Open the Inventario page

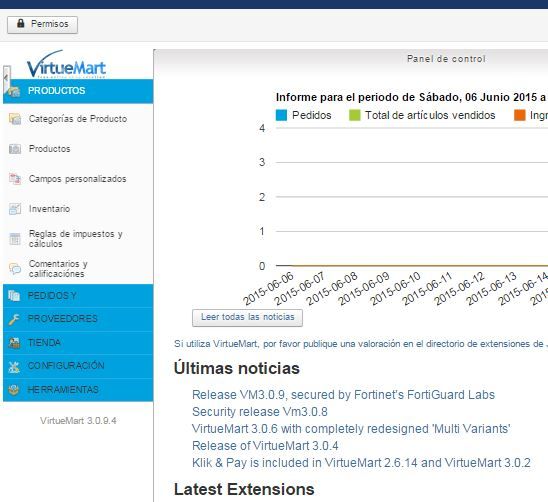(x=49, y=209)
